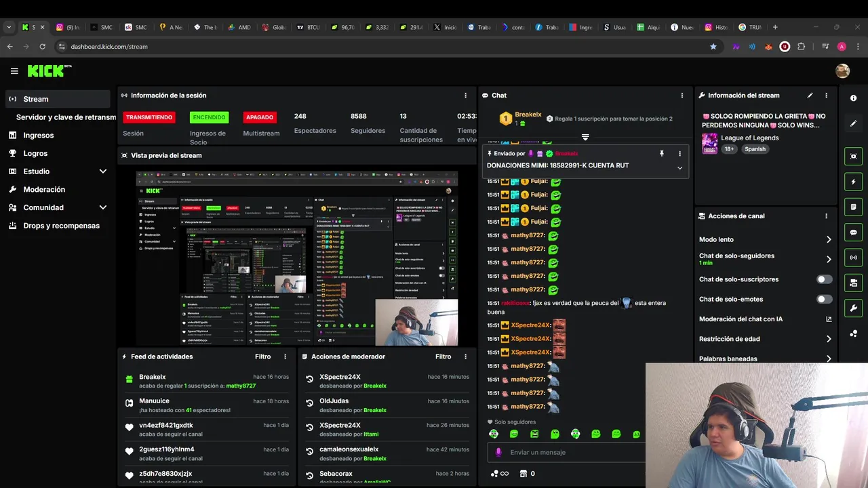This screenshot has width=868, height=488.
Task: Click the three-dots cluster icon in right sidebar
Action: (853, 333)
